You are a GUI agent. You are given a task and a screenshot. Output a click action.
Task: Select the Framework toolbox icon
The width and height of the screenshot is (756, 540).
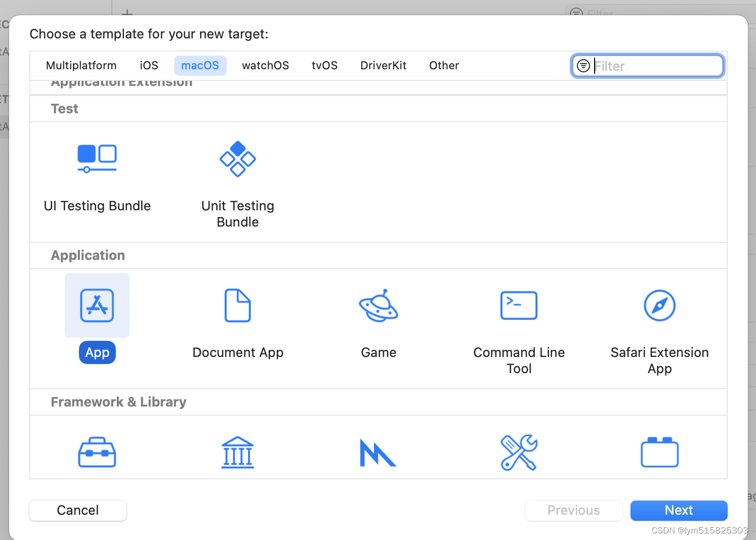pyautogui.click(x=97, y=452)
